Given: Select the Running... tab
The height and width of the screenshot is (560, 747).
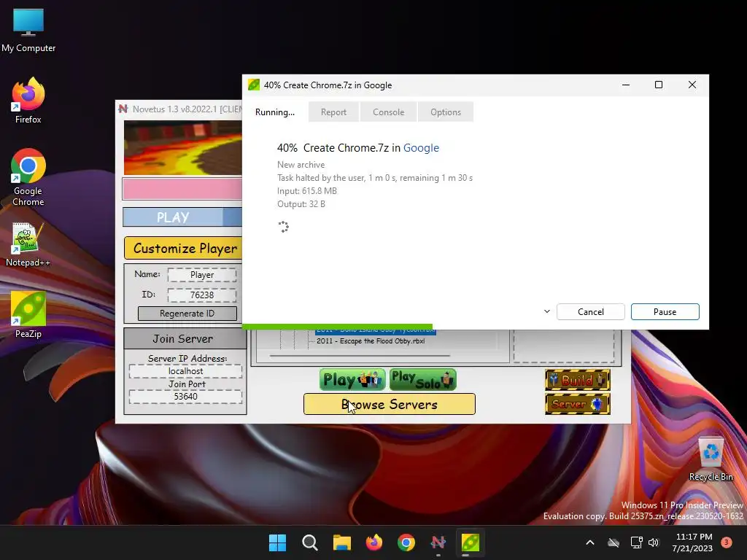Looking at the screenshot, I should click(275, 112).
